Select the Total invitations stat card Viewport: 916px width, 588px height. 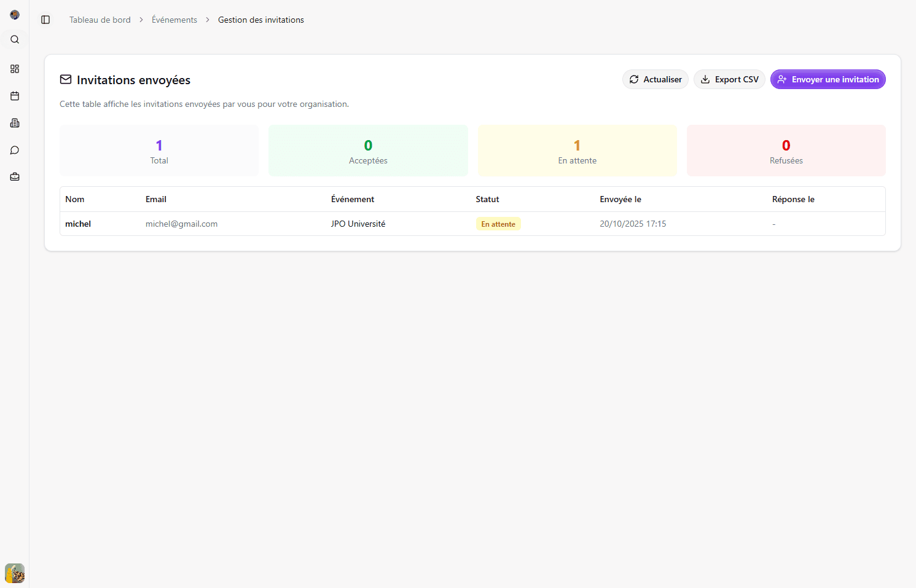pyautogui.click(x=159, y=151)
